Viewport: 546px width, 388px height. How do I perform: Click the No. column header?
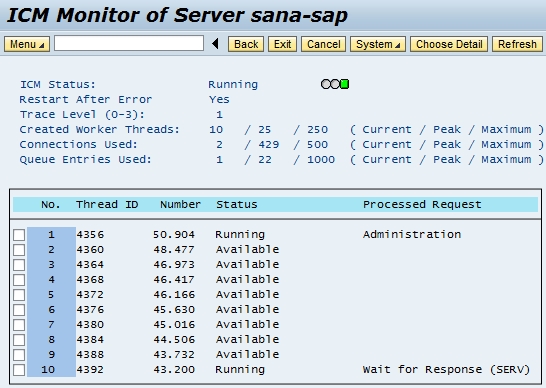pos(50,204)
